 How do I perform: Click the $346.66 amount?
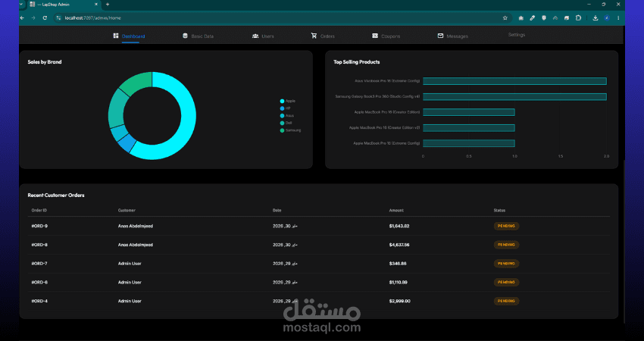pyautogui.click(x=398, y=264)
